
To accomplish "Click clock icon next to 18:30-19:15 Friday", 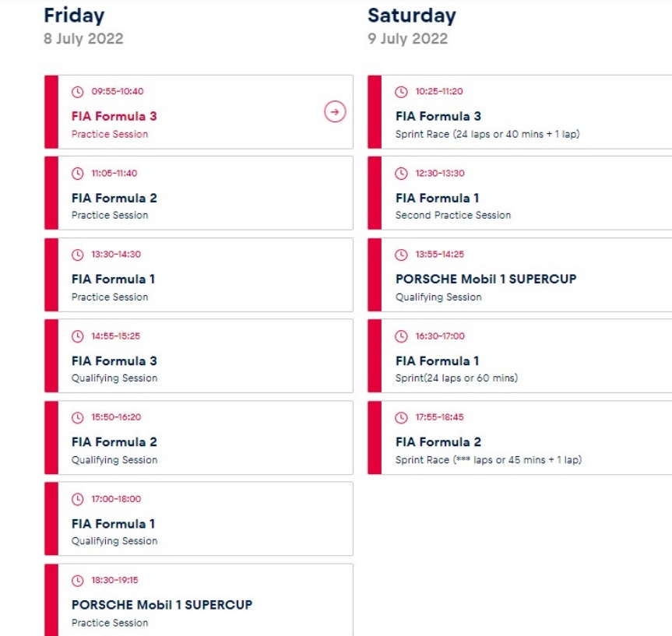I will pos(77,581).
